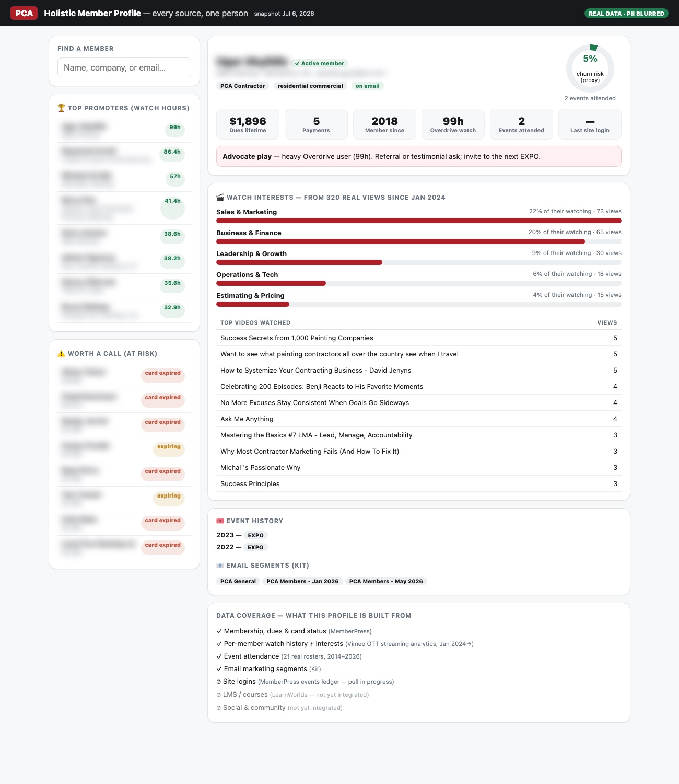This screenshot has width=679, height=784.
Task: Click "Michal''s Passionate Why" video row
Action: pos(419,468)
